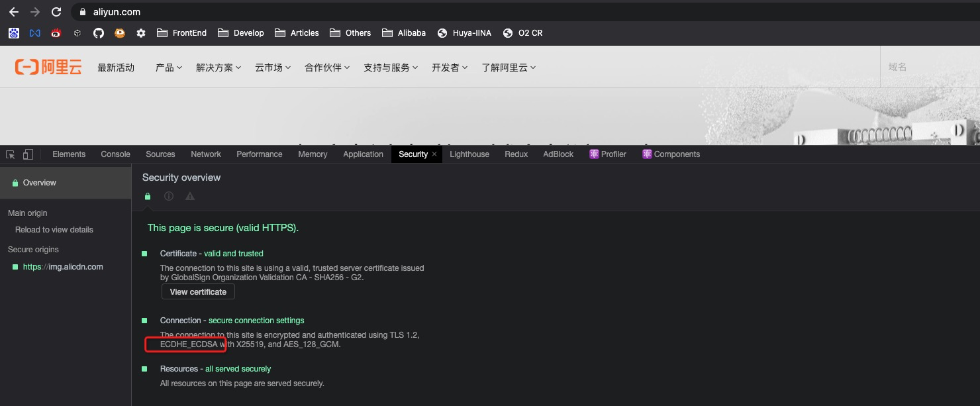The height and width of the screenshot is (406, 980).
Task: Switch to the Application tab
Action: [x=363, y=154]
